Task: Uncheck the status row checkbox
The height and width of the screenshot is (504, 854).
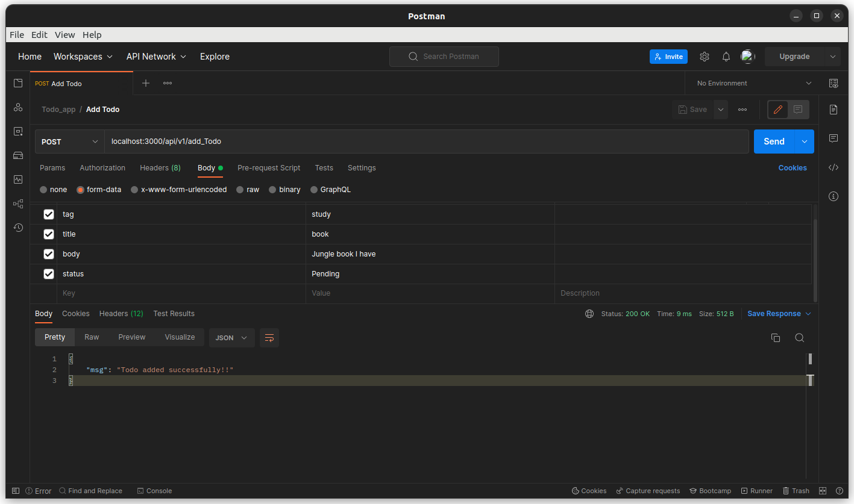Action: pyautogui.click(x=49, y=274)
